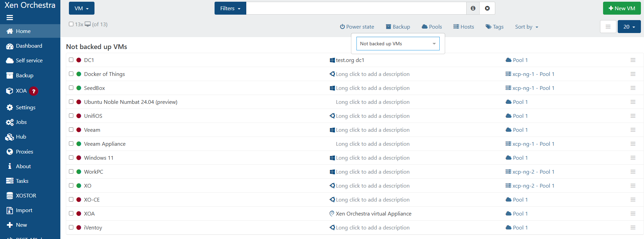The height and width of the screenshot is (239, 644).
Task: Click the Linux OS icon on UnifiOS row
Action: click(x=332, y=116)
